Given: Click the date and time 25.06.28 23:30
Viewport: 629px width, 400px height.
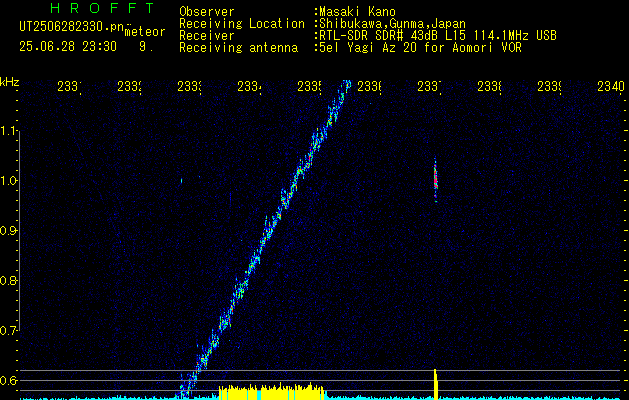Looking at the screenshot, I should (x=68, y=47).
